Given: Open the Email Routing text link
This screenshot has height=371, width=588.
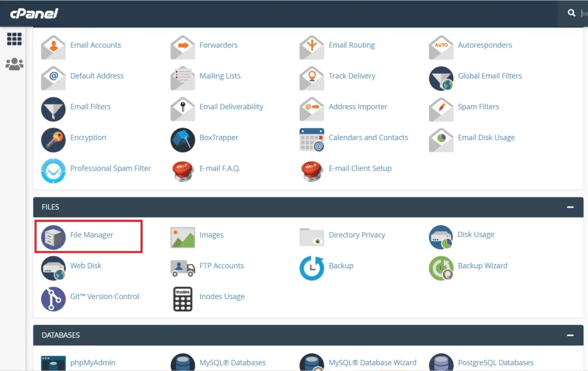Looking at the screenshot, I should pyautogui.click(x=352, y=45).
